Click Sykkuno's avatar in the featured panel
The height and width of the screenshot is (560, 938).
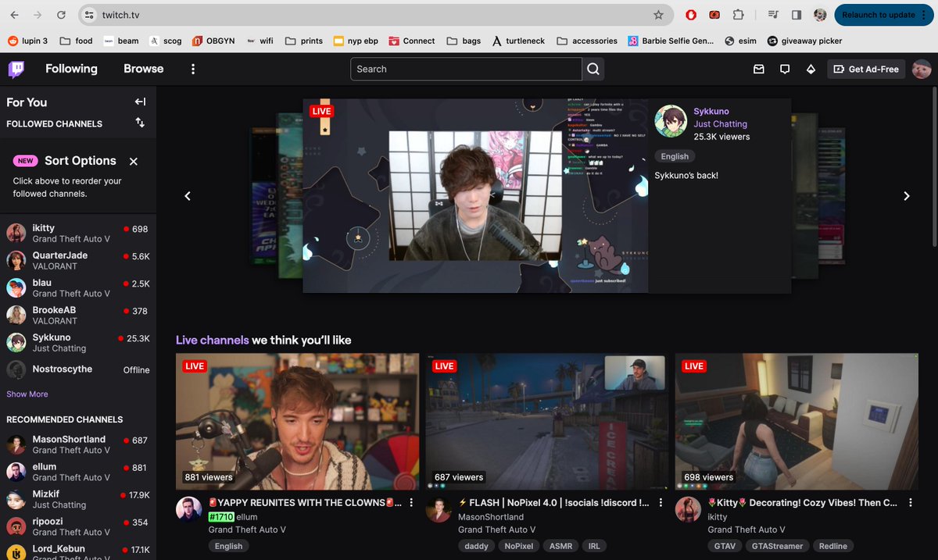click(671, 123)
